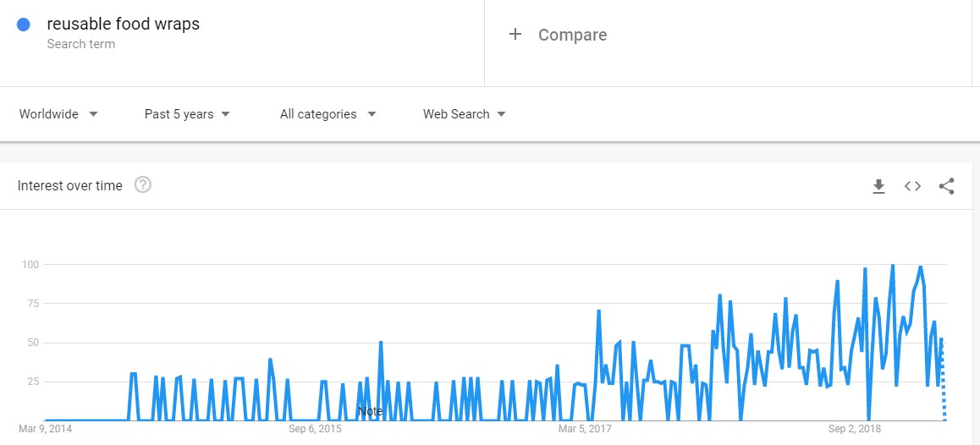Click the Sep 2, 2018 axis label
The height and width of the screenshot is (445, 980).
[855, 429]
